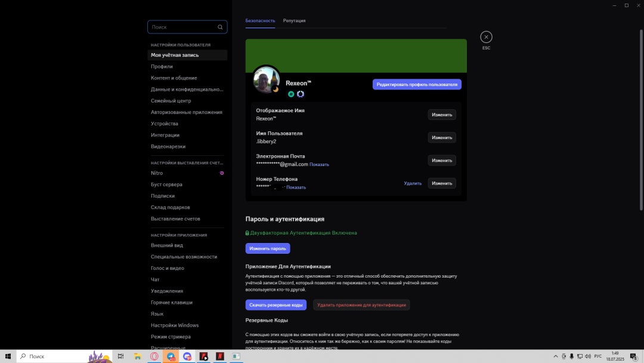
Task: Open Устройства settings section
Action: point(187,124)
